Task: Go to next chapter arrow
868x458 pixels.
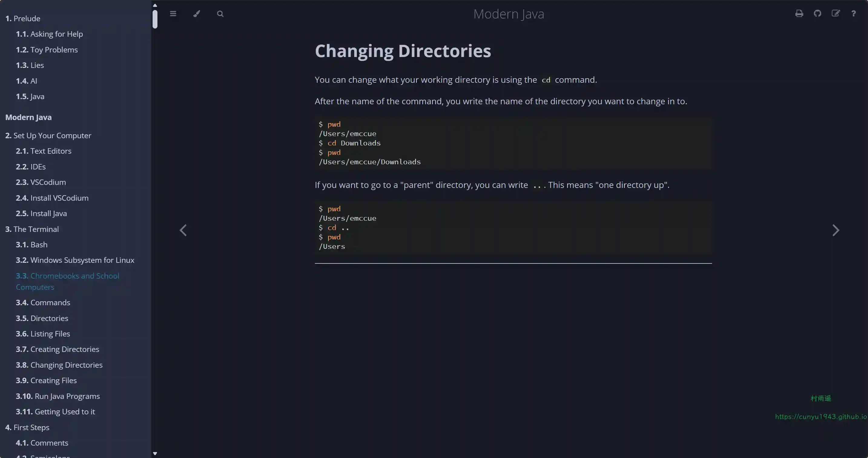Action: pos(836,230)
